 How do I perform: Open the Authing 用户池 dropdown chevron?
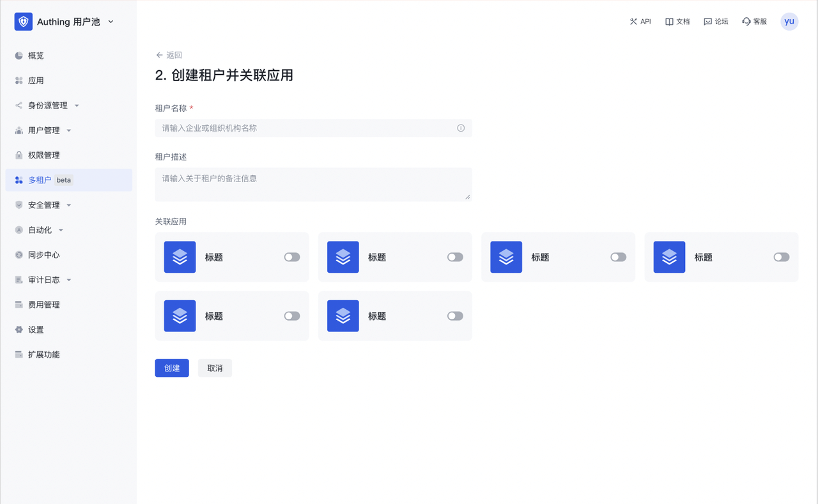pos(111,22)
